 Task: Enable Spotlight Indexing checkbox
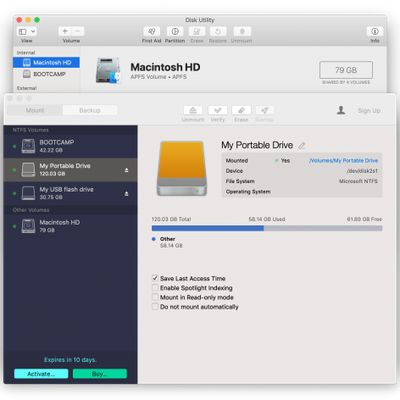[155, 287]
